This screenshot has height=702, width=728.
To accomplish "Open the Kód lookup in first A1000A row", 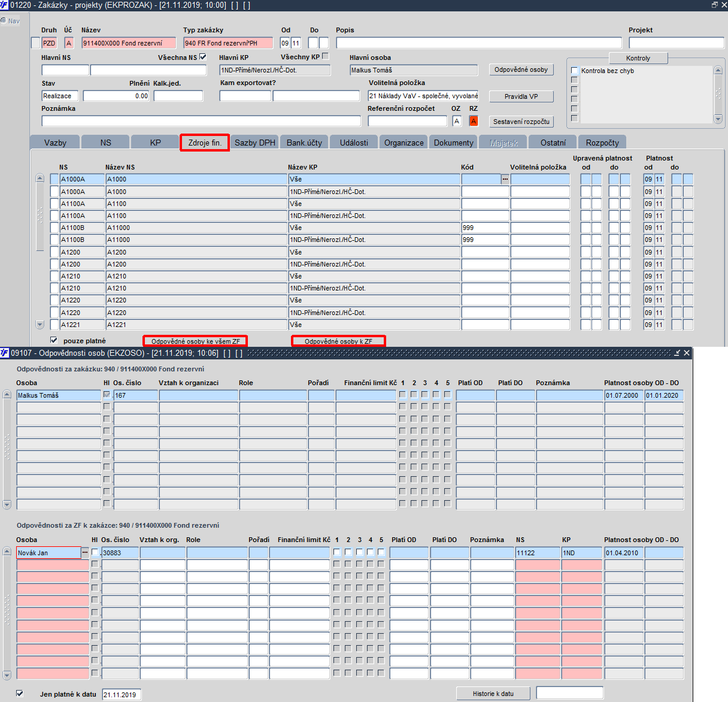I will (x=505, y=179).
